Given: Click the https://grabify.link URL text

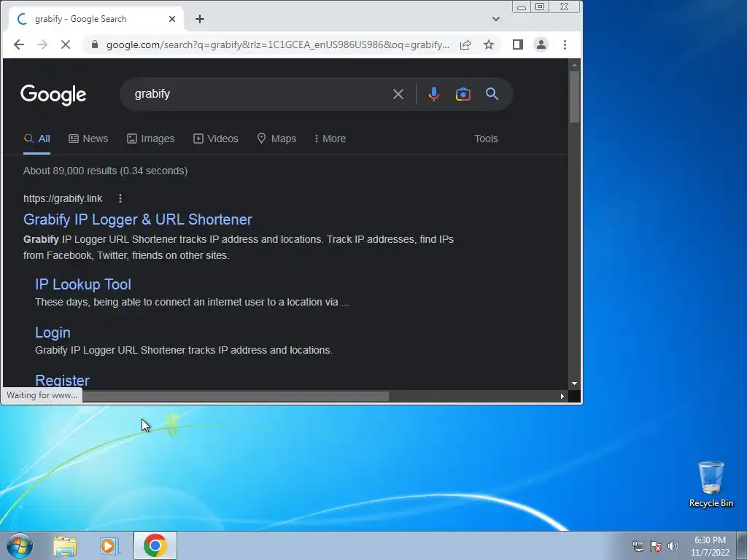Looking at the screenshot, I should (63, 198).
